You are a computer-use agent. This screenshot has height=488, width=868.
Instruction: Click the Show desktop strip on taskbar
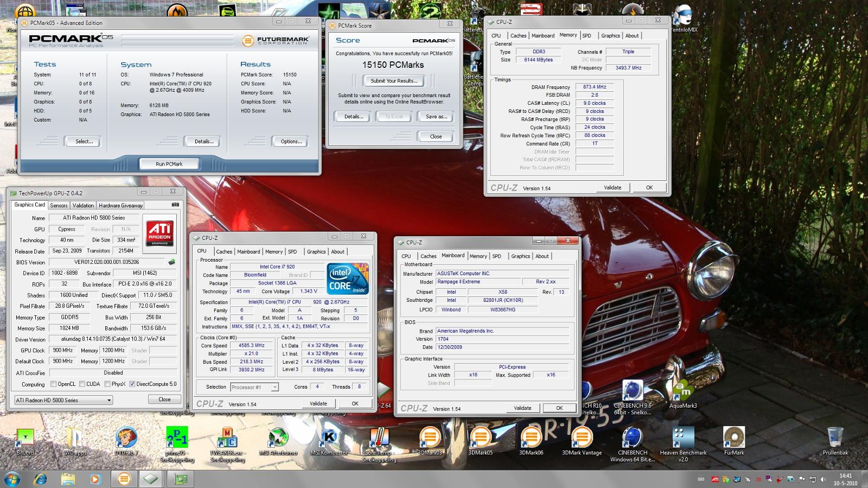coord(864,479)
